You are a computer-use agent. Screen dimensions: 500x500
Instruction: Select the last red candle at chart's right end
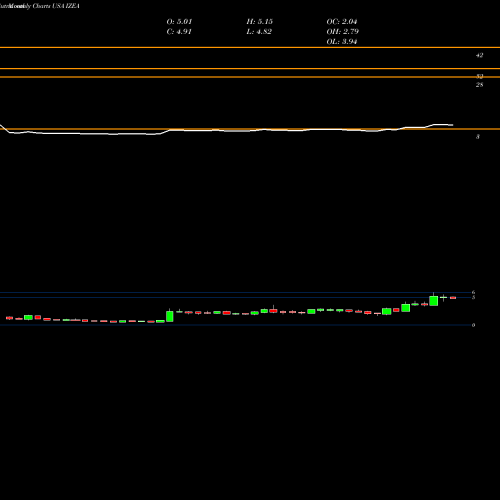point(453,298)
